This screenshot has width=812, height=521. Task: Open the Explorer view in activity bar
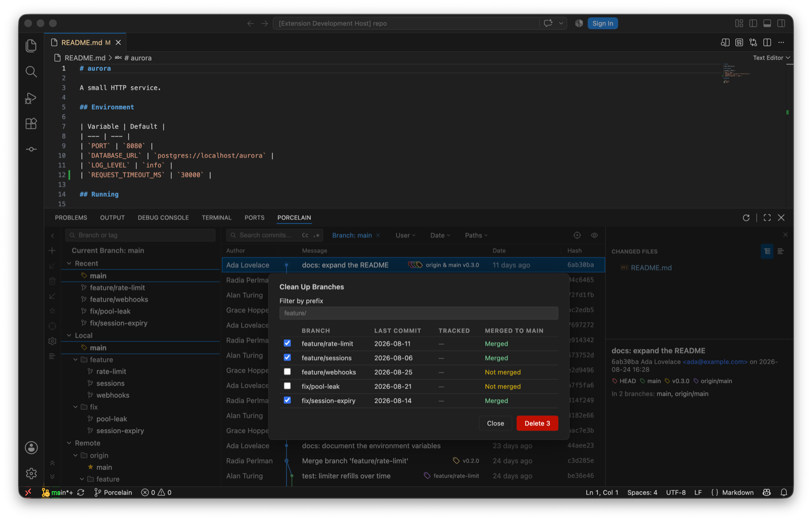click(x=31, y=46)
